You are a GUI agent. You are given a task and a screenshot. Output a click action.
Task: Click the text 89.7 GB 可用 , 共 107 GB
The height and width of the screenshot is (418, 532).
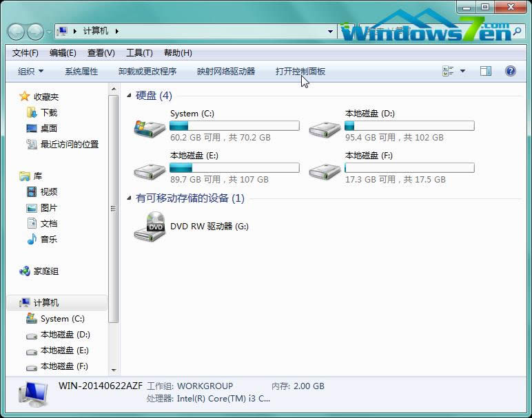[219, 179]
